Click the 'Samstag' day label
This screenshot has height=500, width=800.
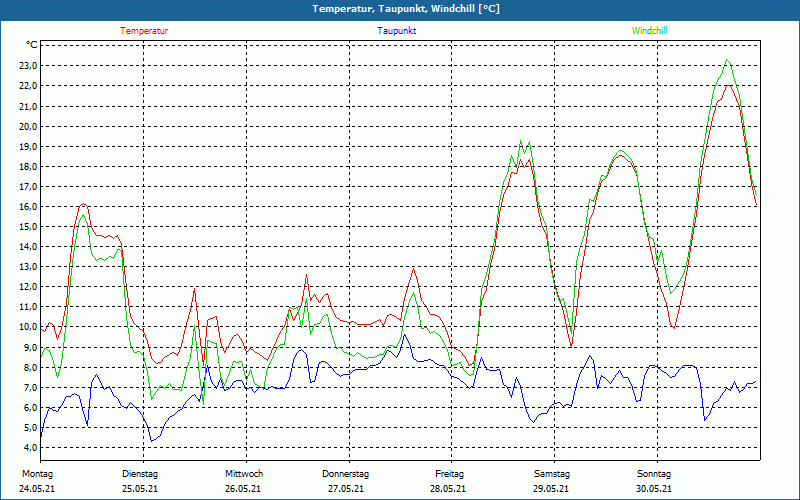click(552, 474)
